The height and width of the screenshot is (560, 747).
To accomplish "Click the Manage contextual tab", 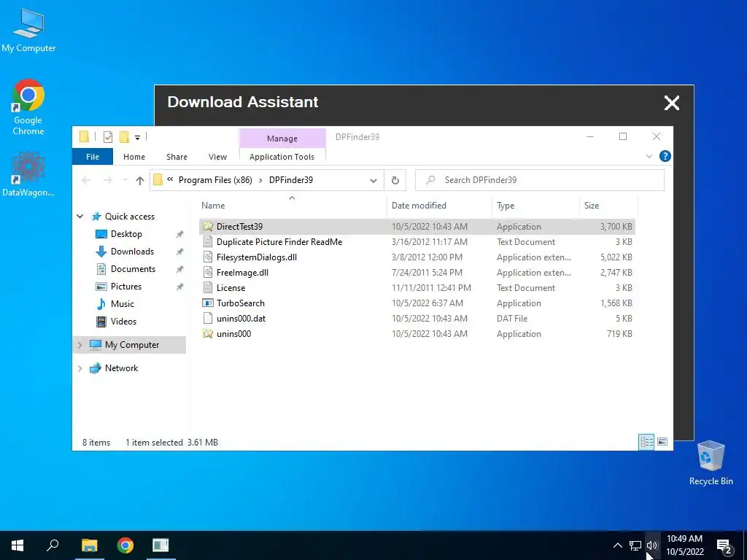I will point(282,139).
